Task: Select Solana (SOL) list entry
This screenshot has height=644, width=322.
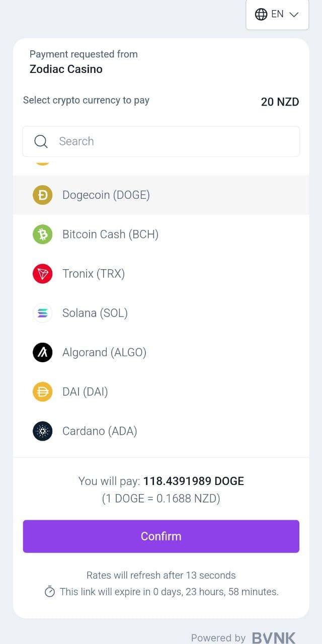Action: coord(95,313)
